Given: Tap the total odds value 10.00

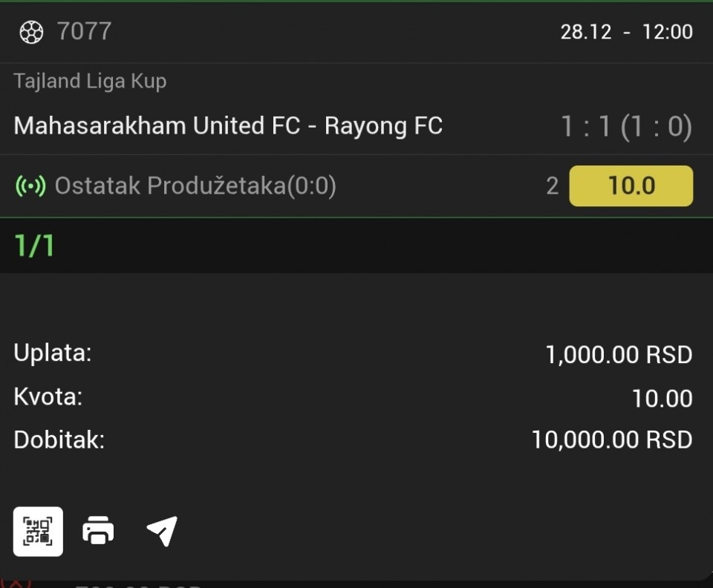Looking at the screenshot, I should pos(662,399).
